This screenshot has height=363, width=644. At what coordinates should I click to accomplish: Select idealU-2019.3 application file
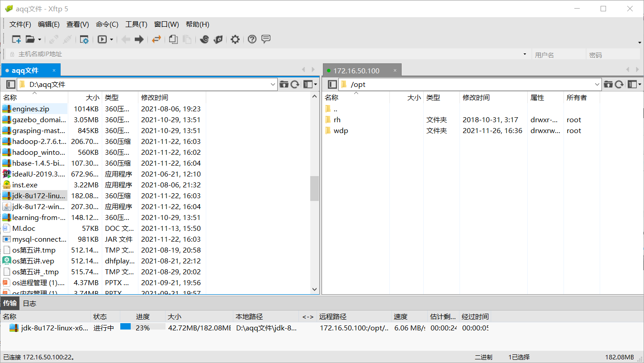click(x=39, y=174)
